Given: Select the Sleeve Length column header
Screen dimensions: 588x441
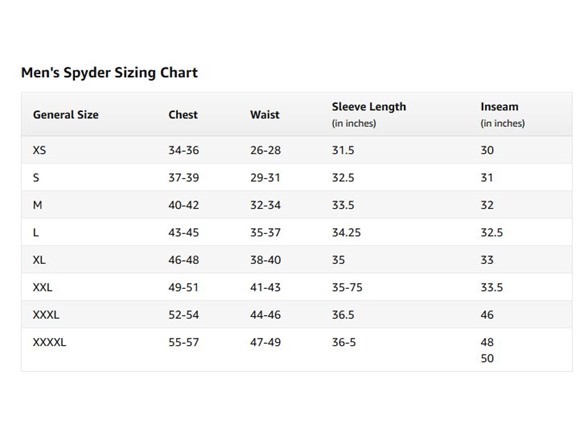Looking at the screenshot, I should [x=369, y=106].
